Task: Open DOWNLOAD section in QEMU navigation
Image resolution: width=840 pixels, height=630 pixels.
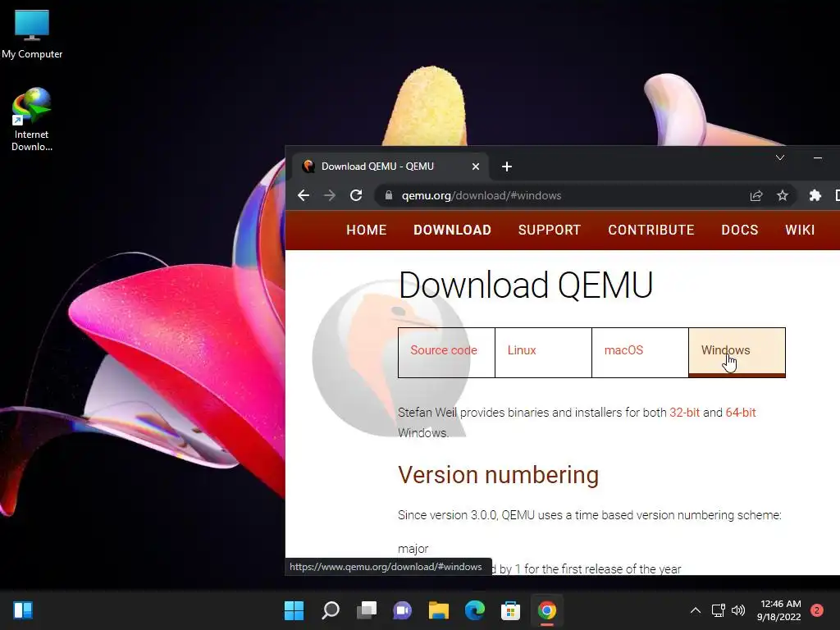Action: click(452, 231)
